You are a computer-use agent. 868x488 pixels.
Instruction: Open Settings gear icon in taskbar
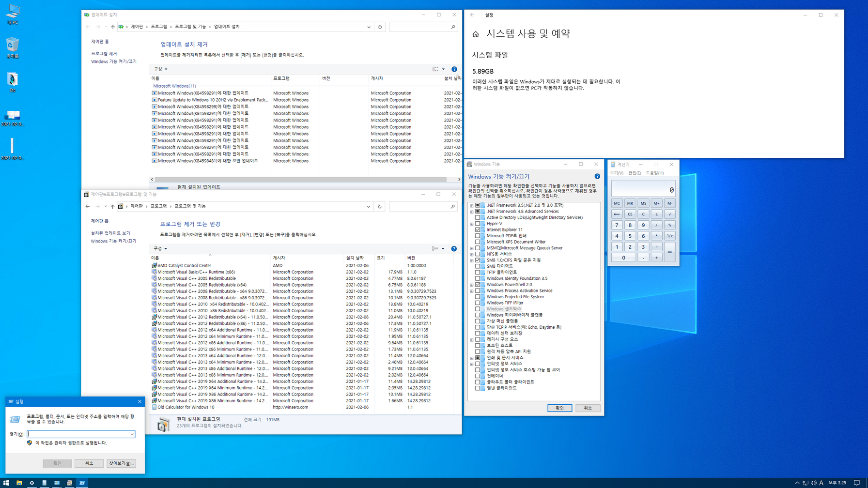click(x=32, y=483)
